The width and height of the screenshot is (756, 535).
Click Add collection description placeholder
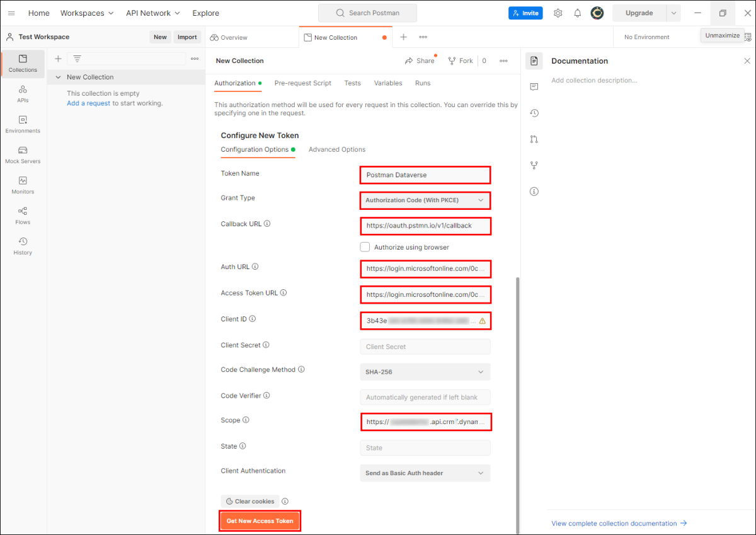click(594, 81)
